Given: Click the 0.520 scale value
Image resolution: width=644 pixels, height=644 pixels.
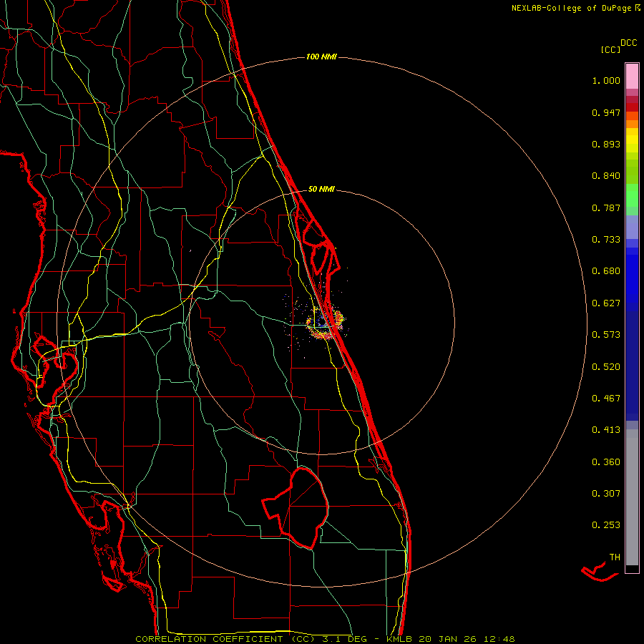Looking at the screenshot, I should coord(606,367).
